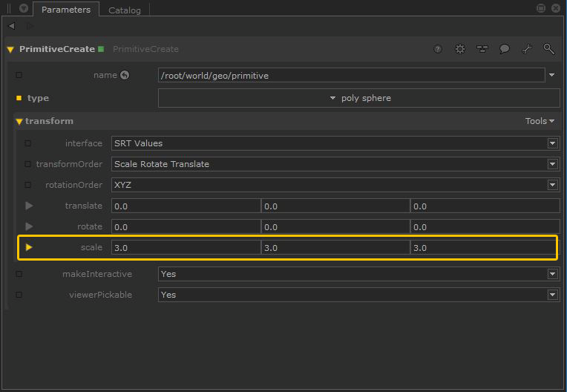Click the back arrow in the Parameters toolbar
The width and height of the screenshot is (567, 392).
point(11,26)
